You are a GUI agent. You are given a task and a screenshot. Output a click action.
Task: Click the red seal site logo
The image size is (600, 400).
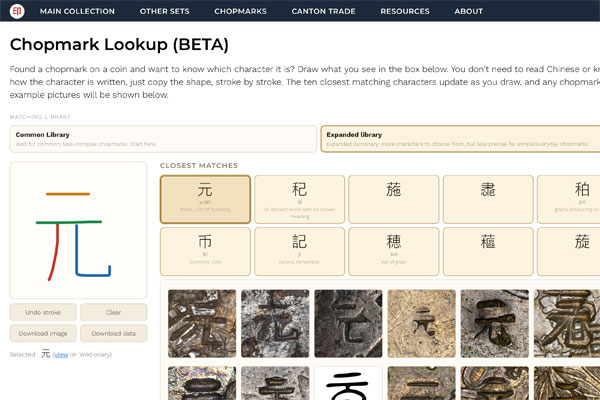(x=17, y=11)
